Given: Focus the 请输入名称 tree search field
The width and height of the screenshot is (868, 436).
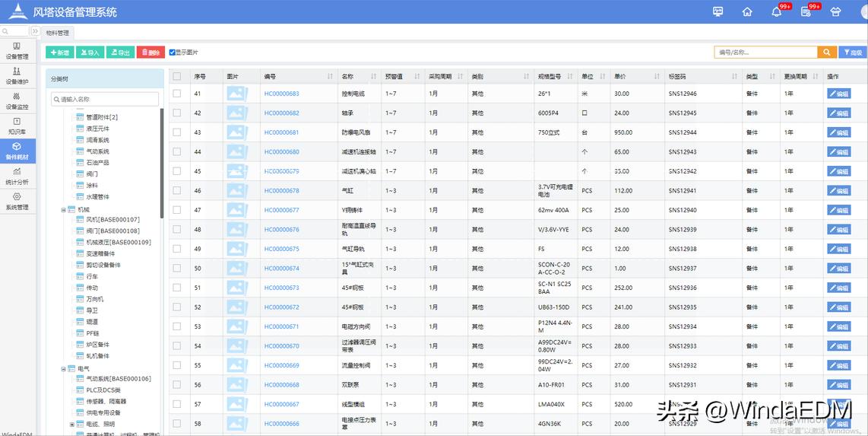Looking at the screenshot, I should point(105,99).
